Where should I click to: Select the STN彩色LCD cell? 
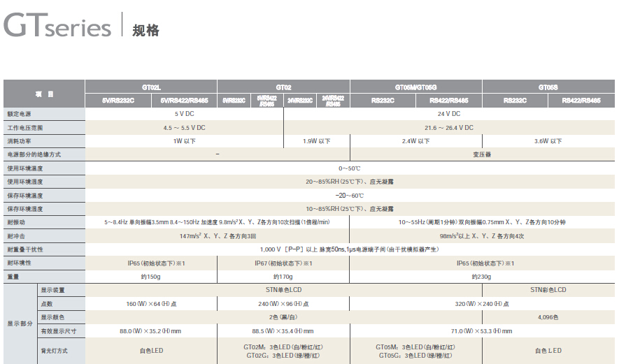548,290
